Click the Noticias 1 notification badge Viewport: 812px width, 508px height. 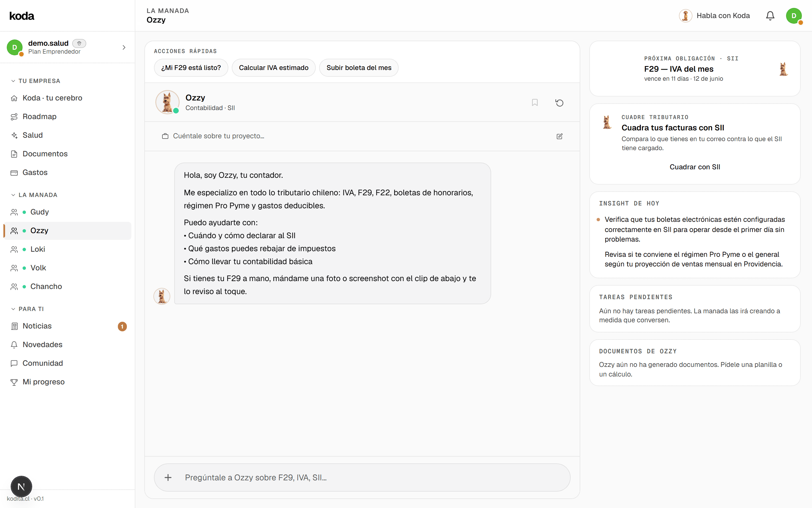tap(122, 326)
